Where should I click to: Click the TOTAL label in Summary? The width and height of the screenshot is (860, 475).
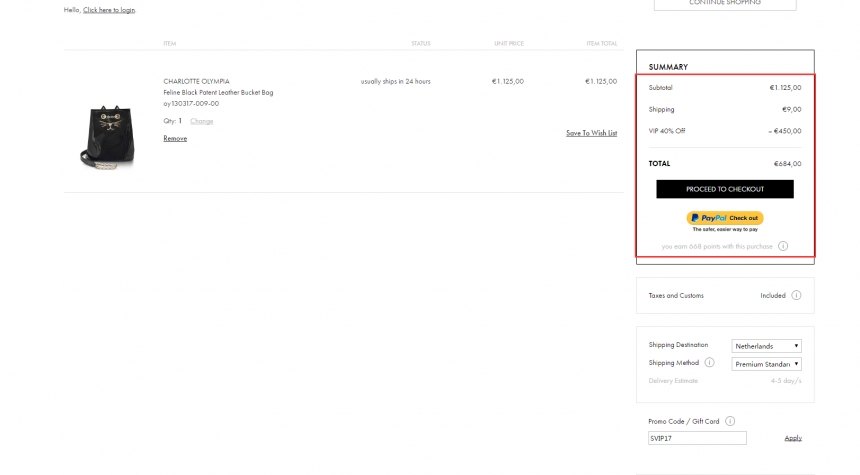pyautogui.click(x=659, y=163)
